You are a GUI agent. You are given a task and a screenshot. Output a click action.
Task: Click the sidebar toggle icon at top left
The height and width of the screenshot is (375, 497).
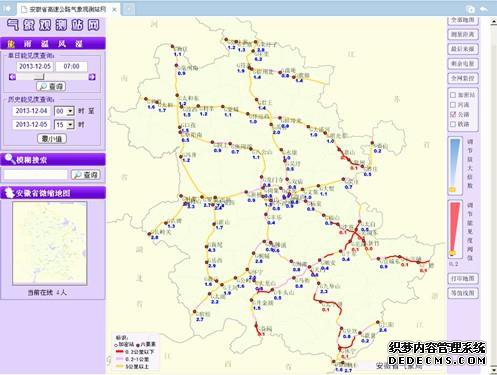[x=6, y=9]
